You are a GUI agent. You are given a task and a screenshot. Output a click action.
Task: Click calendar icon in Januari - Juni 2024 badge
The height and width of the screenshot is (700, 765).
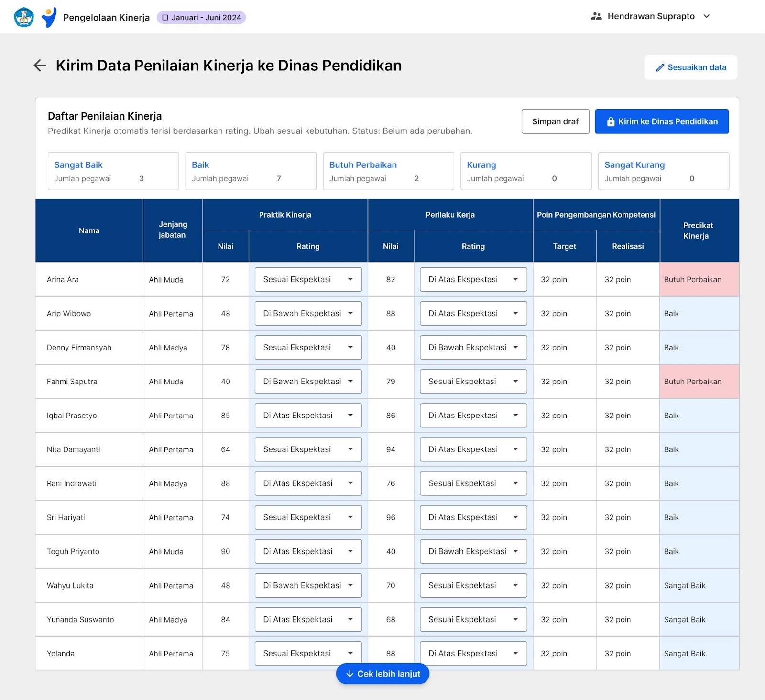pos(165,18)
